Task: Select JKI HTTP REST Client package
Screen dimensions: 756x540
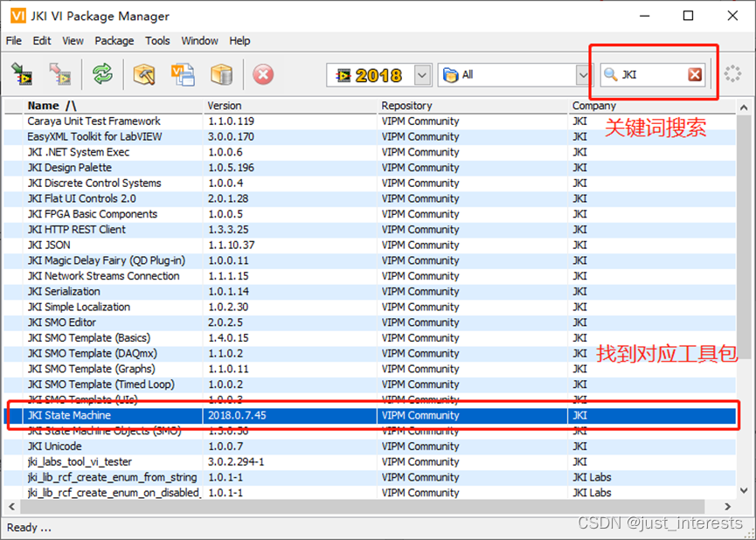Action: click(x=370, y=229)
